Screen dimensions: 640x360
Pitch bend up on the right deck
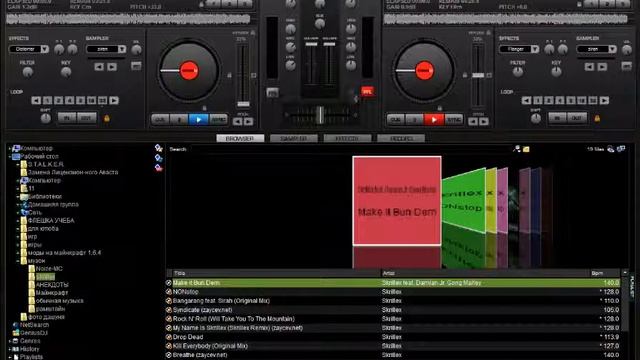[484, 122]
